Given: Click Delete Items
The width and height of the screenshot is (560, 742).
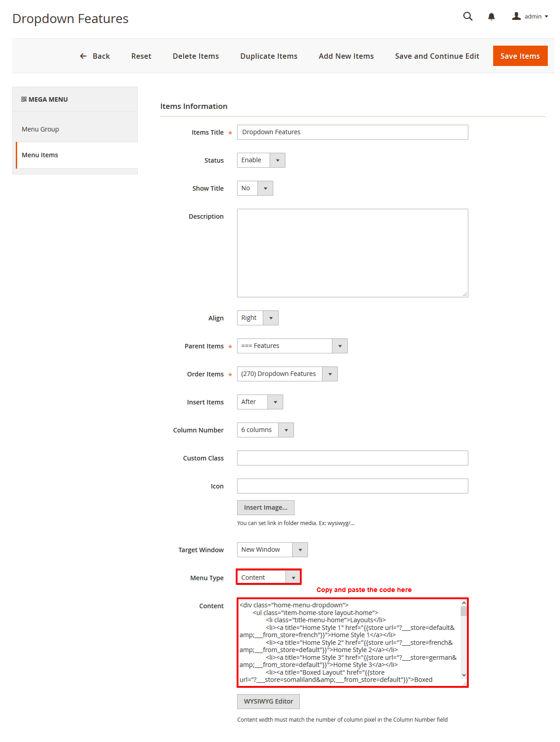Looking at the screenshot, I should pyautogui.click(x=196, y=56).
